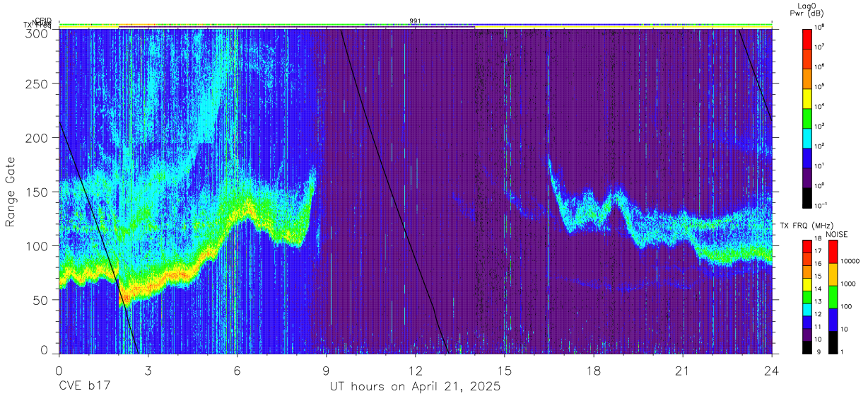Screen dimensions: 868x401
Task: Click the '9' TX FRQ scale label
Action: pos(817,351)
